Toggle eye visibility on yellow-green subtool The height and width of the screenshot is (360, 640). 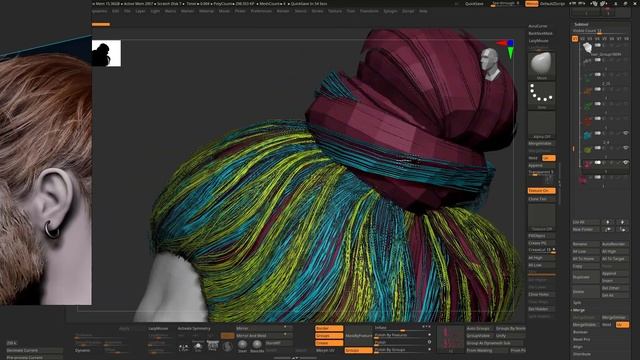click(x=626, y=148)
